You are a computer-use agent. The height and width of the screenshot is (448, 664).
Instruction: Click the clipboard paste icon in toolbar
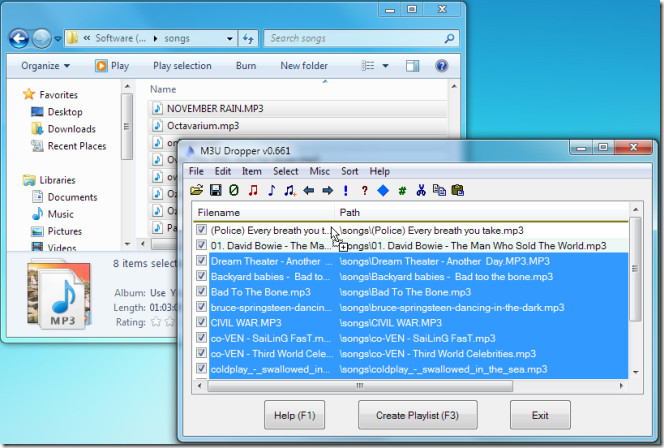tap(458, 190)
